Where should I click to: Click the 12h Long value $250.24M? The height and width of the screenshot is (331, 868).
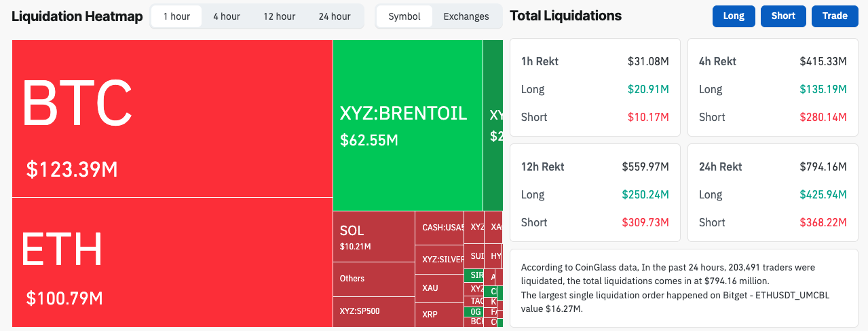(x=645, y=194)
